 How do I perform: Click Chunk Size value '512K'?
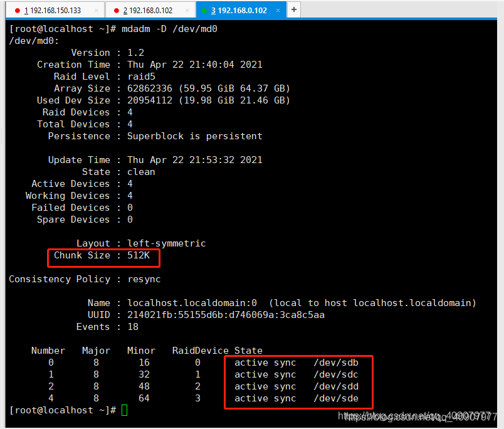(x=139, y=255)
